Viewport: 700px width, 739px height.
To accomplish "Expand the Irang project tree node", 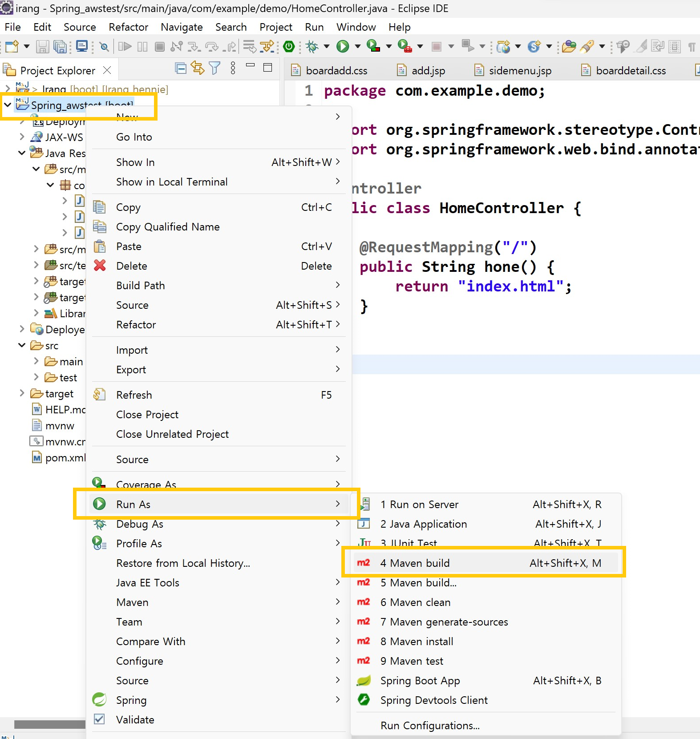I will pos(8,89).
